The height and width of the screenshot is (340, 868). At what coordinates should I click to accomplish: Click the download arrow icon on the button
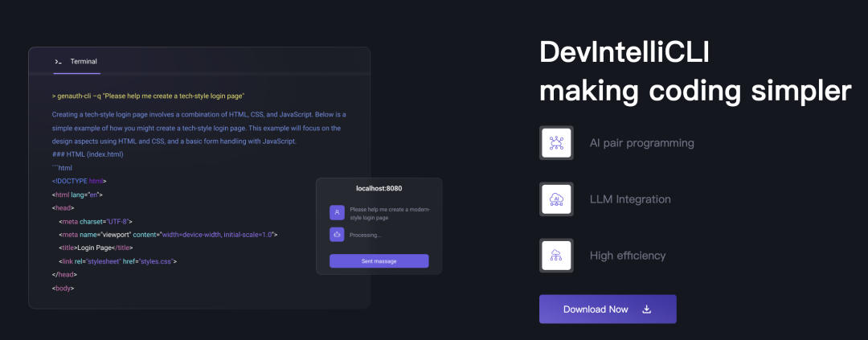(646, 309)
